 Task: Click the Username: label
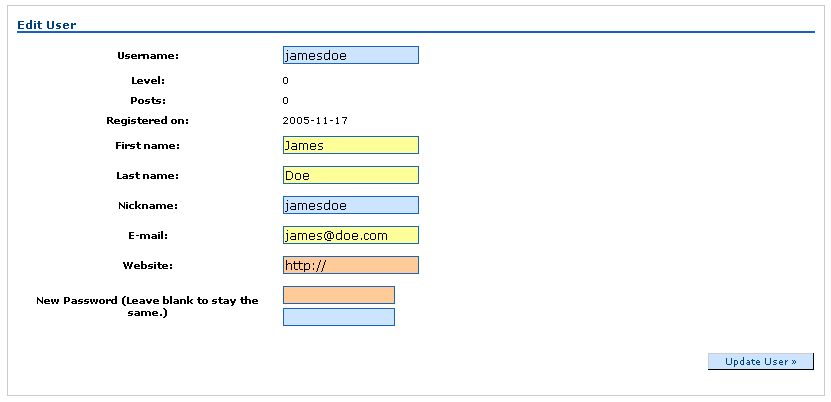coord(148,56)
